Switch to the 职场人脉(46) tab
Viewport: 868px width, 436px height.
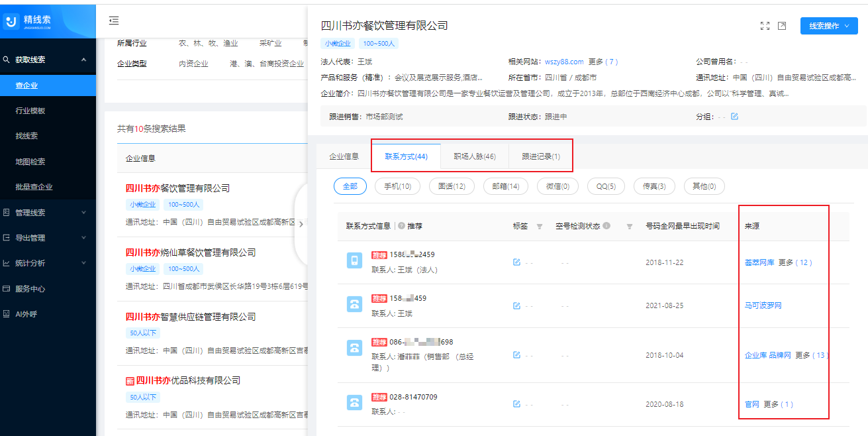[476, 155]
